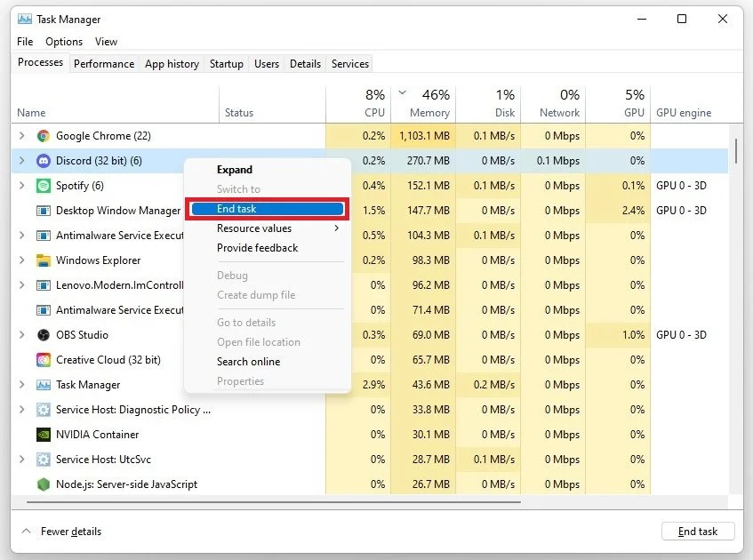Switch to the Startup tab

(x=226, y=64)
